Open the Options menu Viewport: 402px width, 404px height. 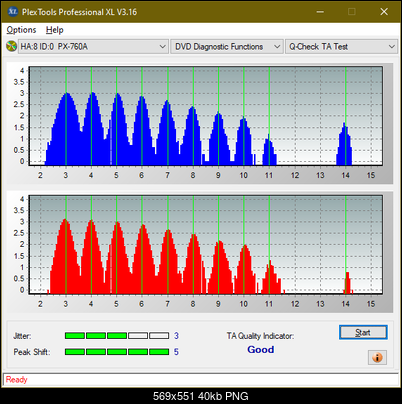(21, 30)
